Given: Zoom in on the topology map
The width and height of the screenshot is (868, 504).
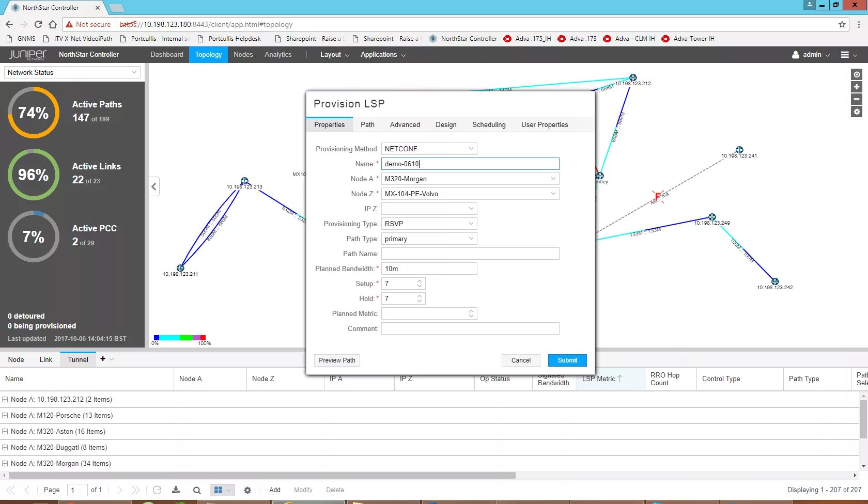Looking at the screenshot, I should (857, 87).
